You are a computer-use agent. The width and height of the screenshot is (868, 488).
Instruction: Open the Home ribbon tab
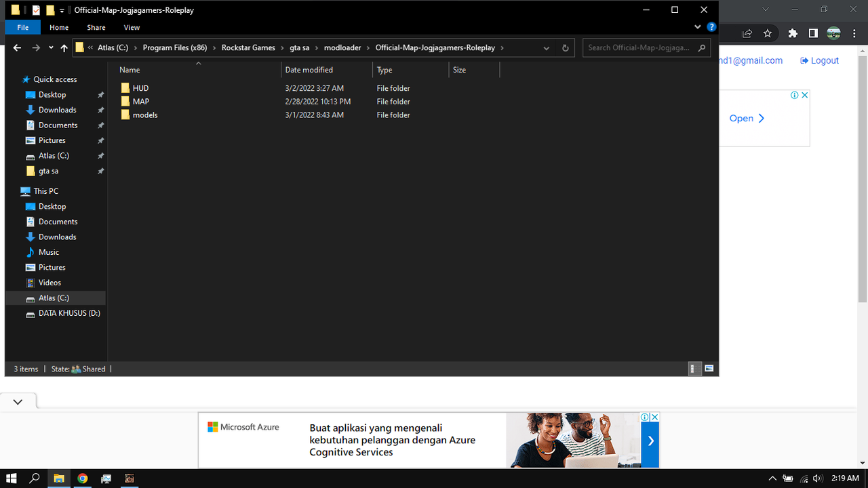pos(59,27)
